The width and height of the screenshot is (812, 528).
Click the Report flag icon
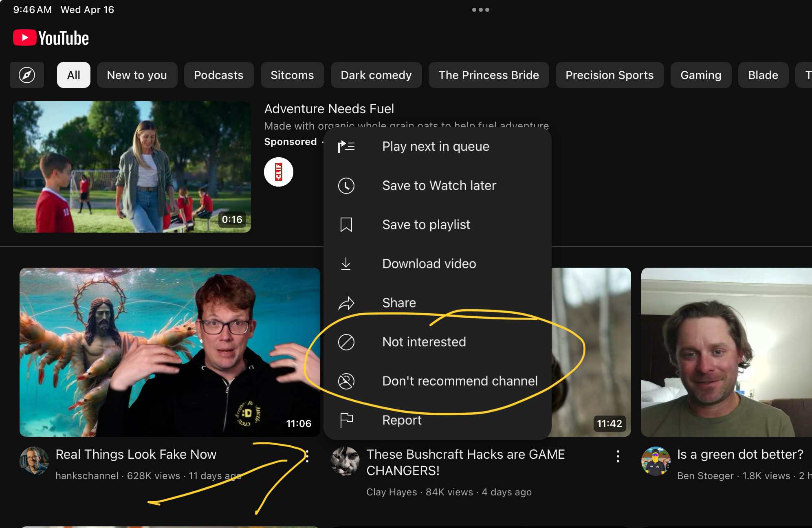(x=346, y=420)
